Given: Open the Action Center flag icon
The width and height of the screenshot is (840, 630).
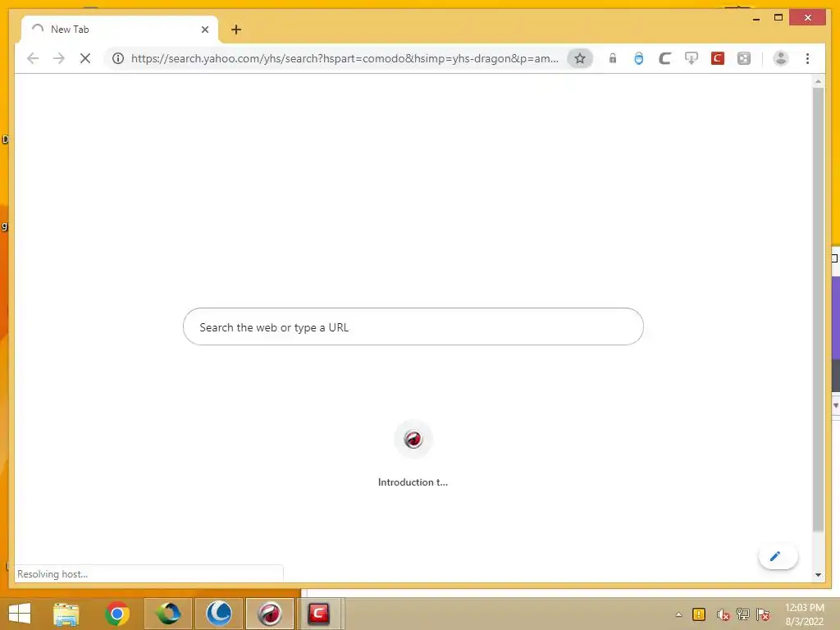Looking at the screenshot, I should pyautogui.click(x=763, y=614).
